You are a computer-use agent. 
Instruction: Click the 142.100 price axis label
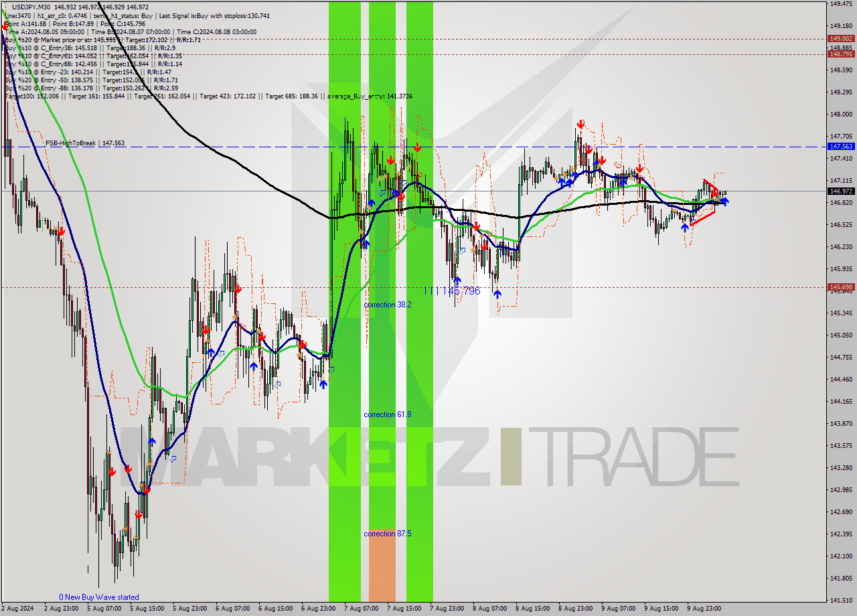pyautogui.click(x=841, y=556)
